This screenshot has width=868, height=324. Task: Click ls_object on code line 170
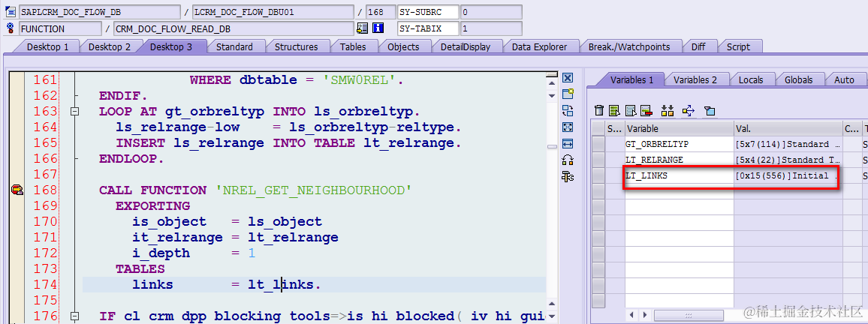(x=285, y=222)
